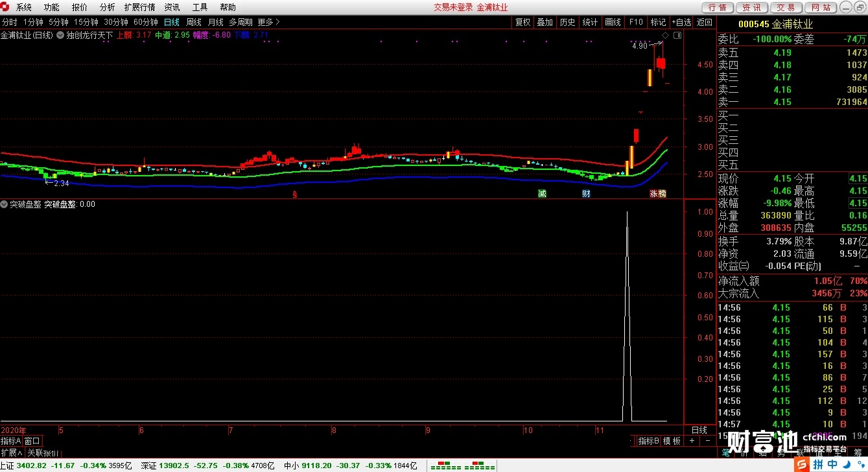
Task: Click the 叠加 toolbar button
Action: pyautogui.click(x=545, y=22)
